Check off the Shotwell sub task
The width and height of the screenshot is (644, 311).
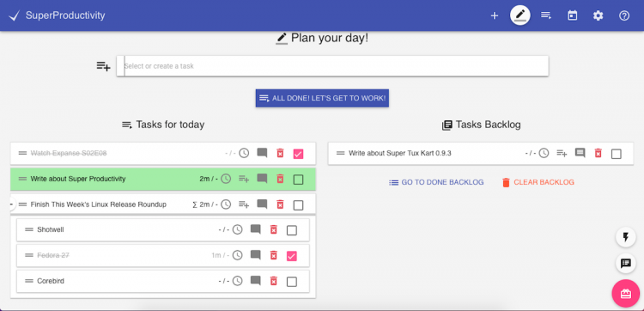pos(292,230)
